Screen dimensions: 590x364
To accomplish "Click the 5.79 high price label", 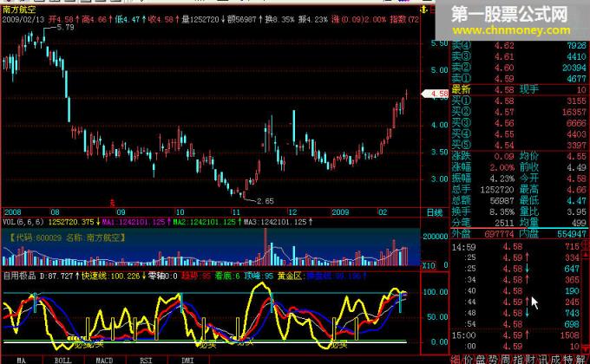I will click(65, 28).
